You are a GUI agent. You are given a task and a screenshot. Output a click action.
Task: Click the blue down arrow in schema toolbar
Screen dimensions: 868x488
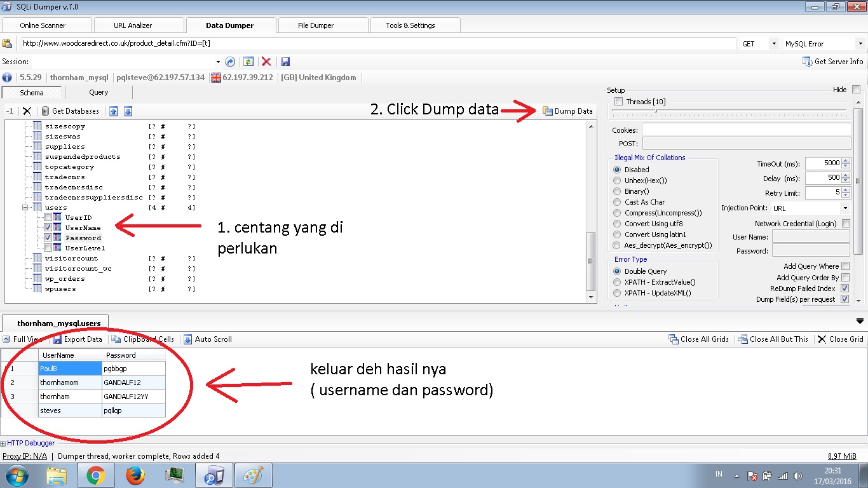click(x=128, y=111)
